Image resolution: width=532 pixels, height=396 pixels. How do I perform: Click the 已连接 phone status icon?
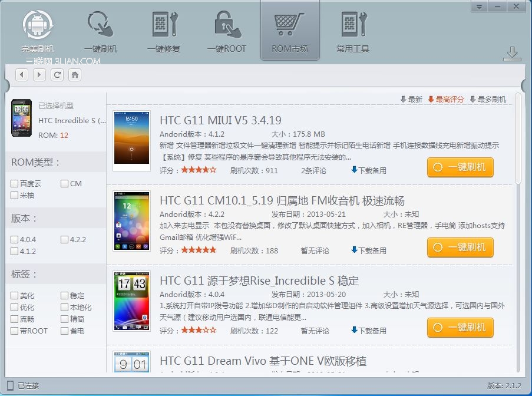(11, 385)
